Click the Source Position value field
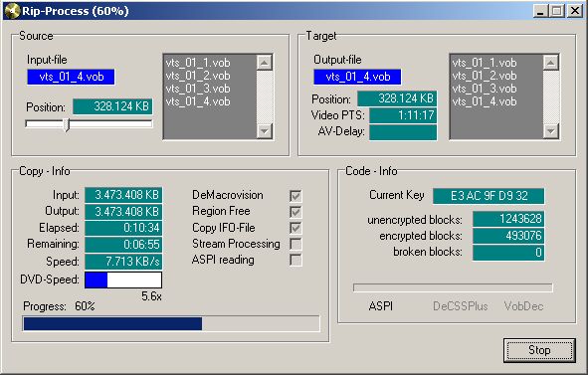This screenshot has height=375, width=588. (112, 106)
